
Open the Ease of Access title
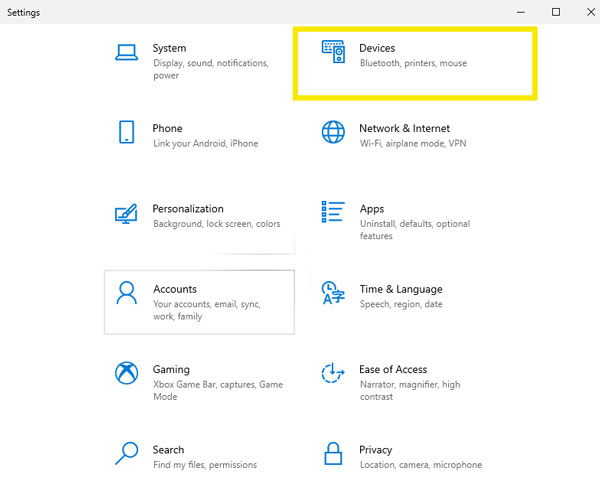393,369
